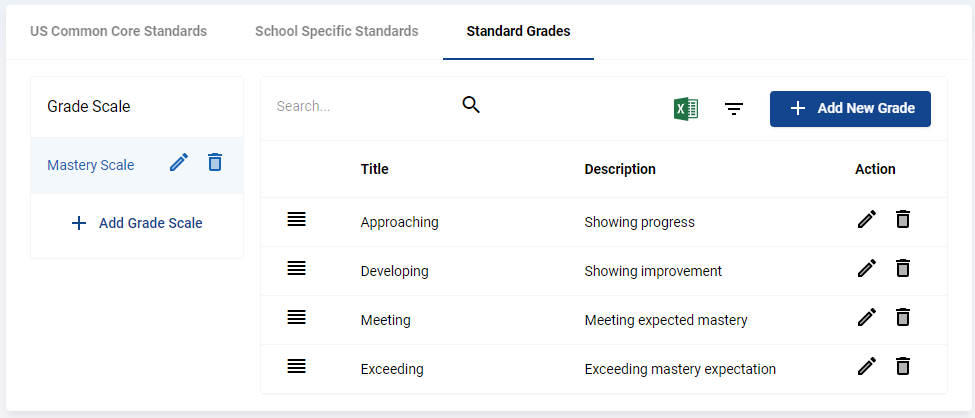Click the search magnifier icon
This screenshot has width=975, height=418.
click(x=471, y=105)
